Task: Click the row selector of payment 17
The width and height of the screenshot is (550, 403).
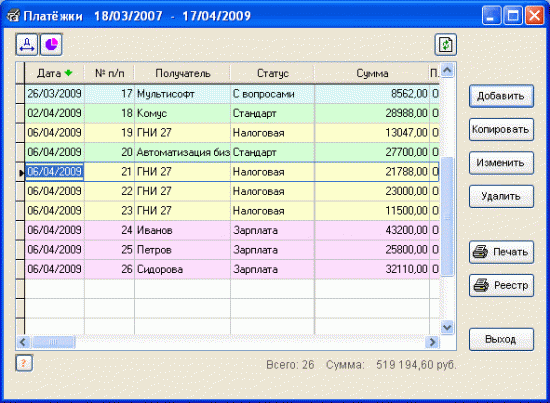Action: pyautogui.click(x=20, y=94)
